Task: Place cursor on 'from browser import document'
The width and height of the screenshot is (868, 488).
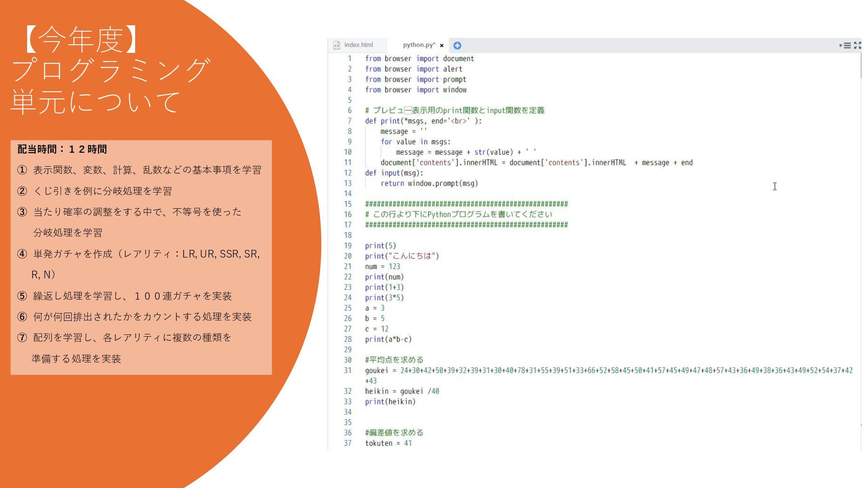Action: click(420, 59)
